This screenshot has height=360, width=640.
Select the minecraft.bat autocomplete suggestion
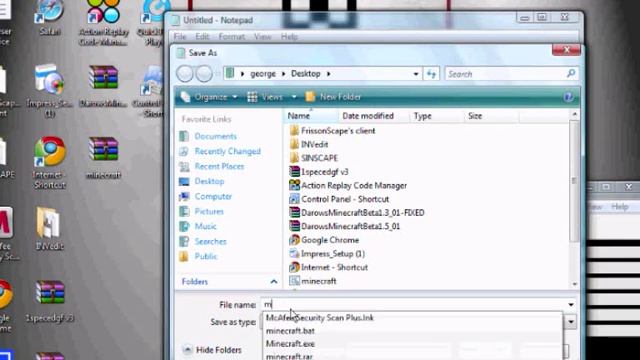pos(290,331)
